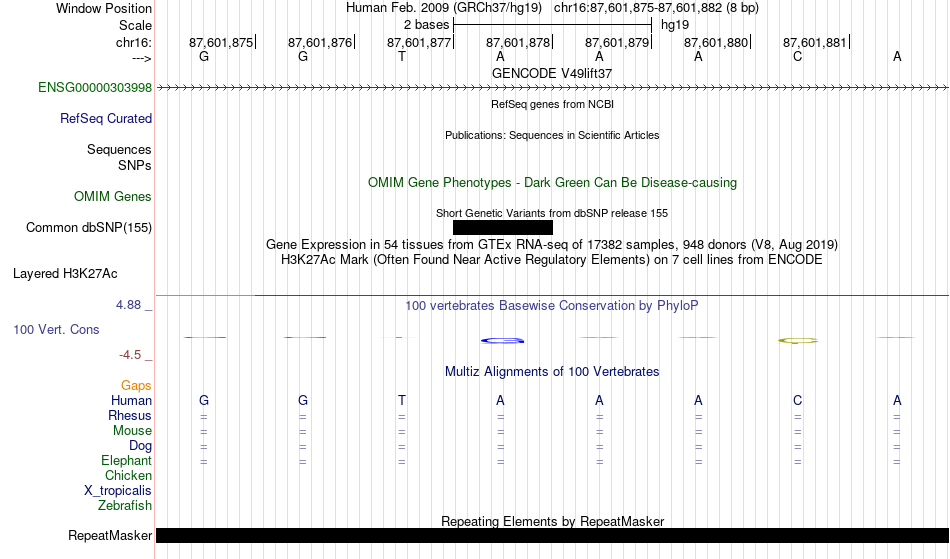Click 'Multiz Alignments of 100 Vertebrates' title
This screenshot has width=950, height=559.
click(552, 372)
